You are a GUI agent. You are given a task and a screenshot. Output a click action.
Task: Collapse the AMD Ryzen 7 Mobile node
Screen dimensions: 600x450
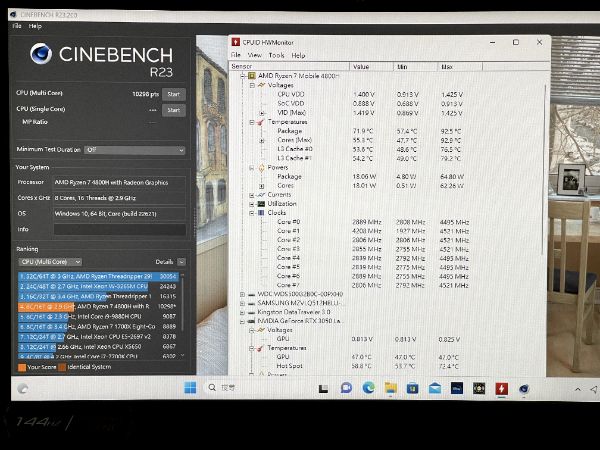[x=243, y=76]
